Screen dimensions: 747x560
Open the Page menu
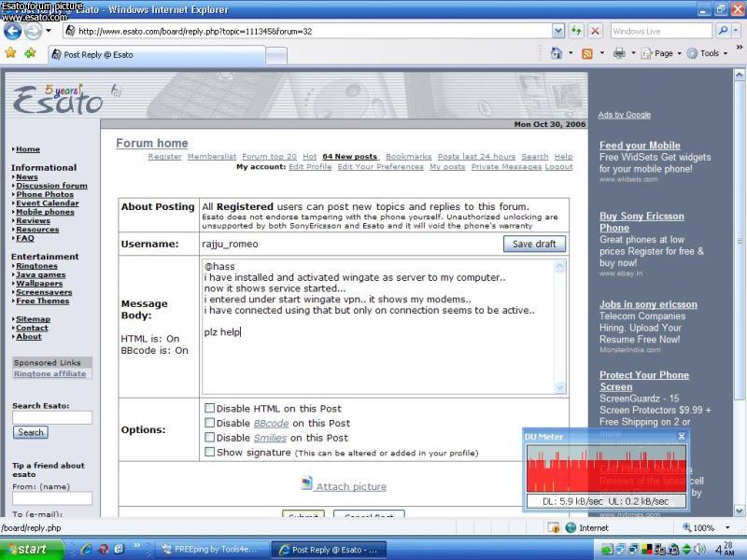(661, 53)
